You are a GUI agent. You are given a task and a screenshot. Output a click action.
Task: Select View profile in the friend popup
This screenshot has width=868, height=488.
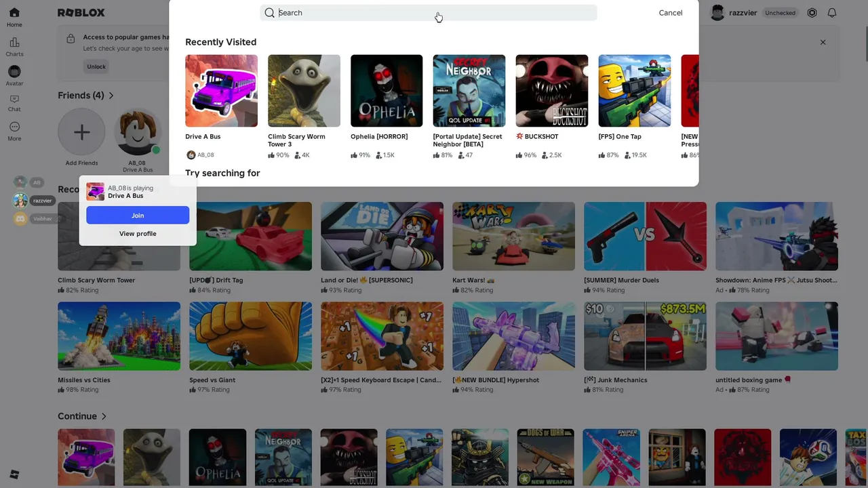(138, 234)
